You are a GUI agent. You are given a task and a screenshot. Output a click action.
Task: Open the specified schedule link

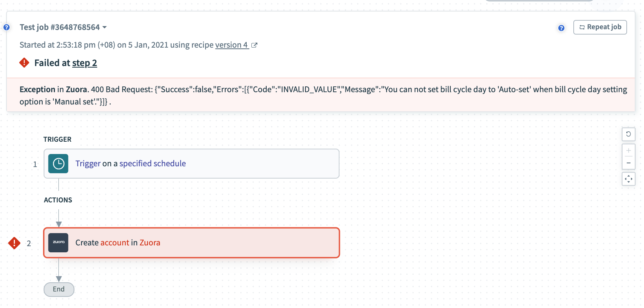pyautogui.click(x=153, y=163)
